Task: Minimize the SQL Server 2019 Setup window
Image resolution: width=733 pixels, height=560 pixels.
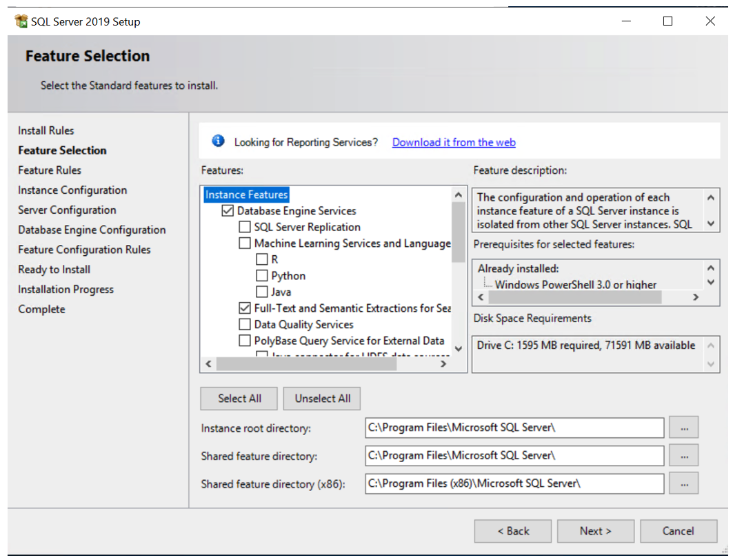Action: tap(626, 21)
